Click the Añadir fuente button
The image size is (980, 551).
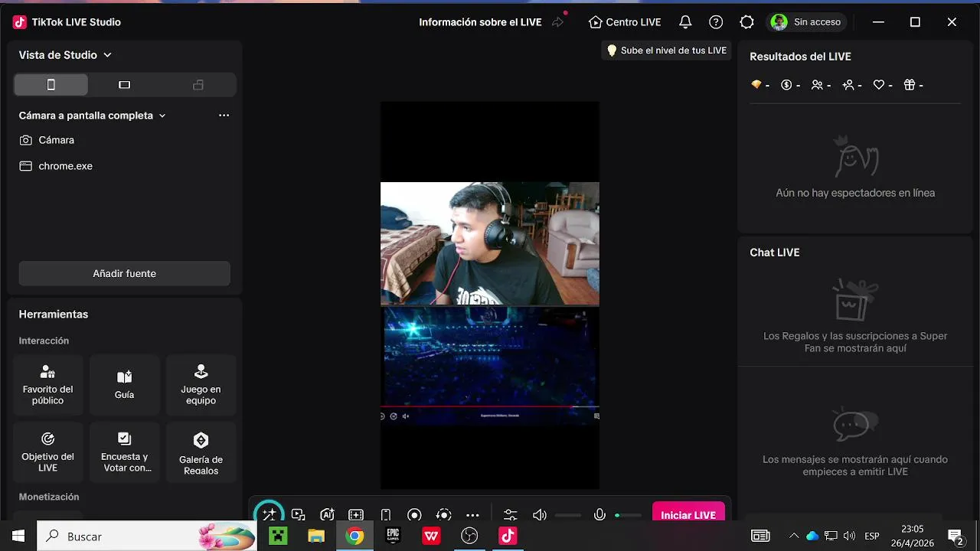[125, 273]
